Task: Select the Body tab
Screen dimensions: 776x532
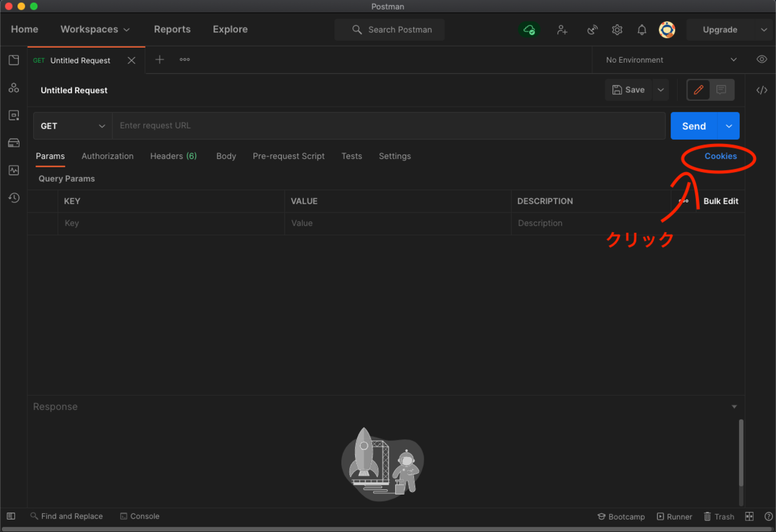Action: (x=226, y=156)
